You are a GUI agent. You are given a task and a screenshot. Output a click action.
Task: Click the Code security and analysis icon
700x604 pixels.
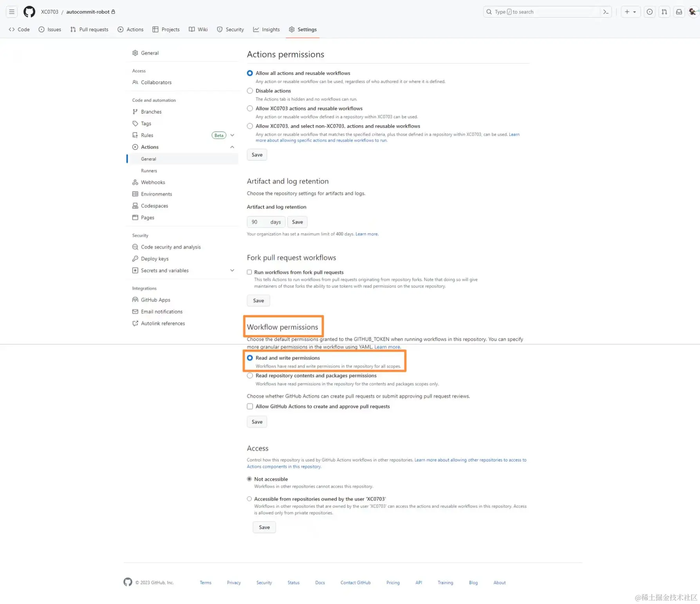[x=135, y=247]
